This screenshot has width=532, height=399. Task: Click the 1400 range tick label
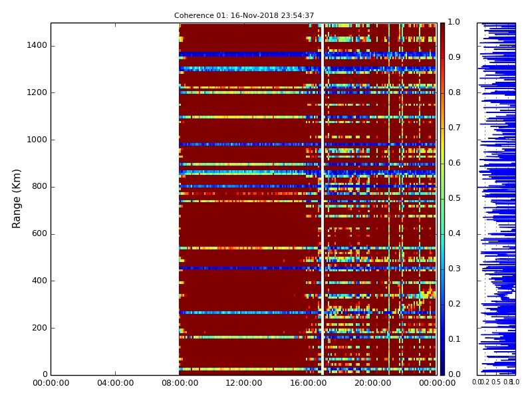(x=37, y=45)
